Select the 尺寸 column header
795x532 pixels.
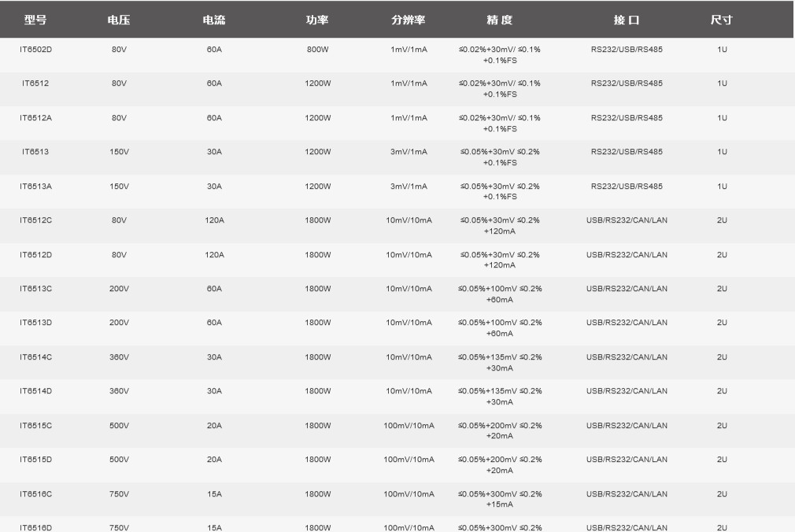[x=721, y=20]
